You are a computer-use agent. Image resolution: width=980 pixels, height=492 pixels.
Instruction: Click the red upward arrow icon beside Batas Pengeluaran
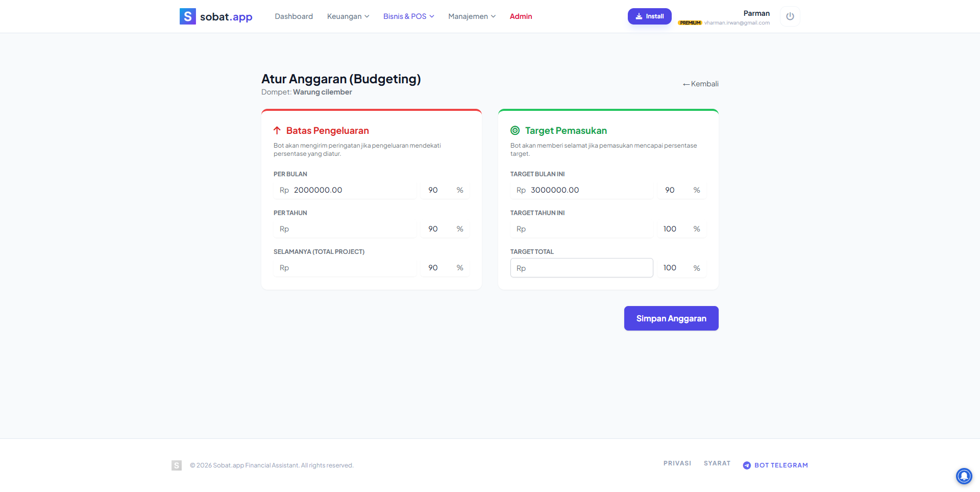277,130
